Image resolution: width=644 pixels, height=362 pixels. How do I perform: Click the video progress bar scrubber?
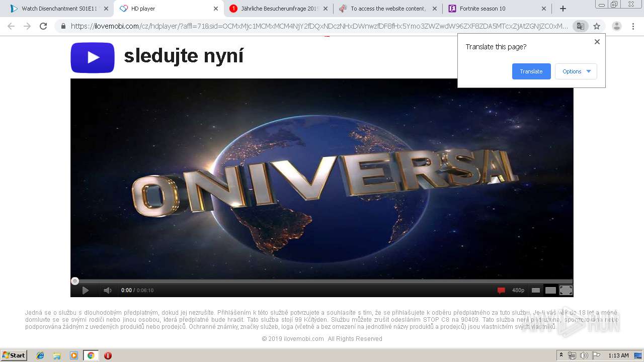click(75, 281)
